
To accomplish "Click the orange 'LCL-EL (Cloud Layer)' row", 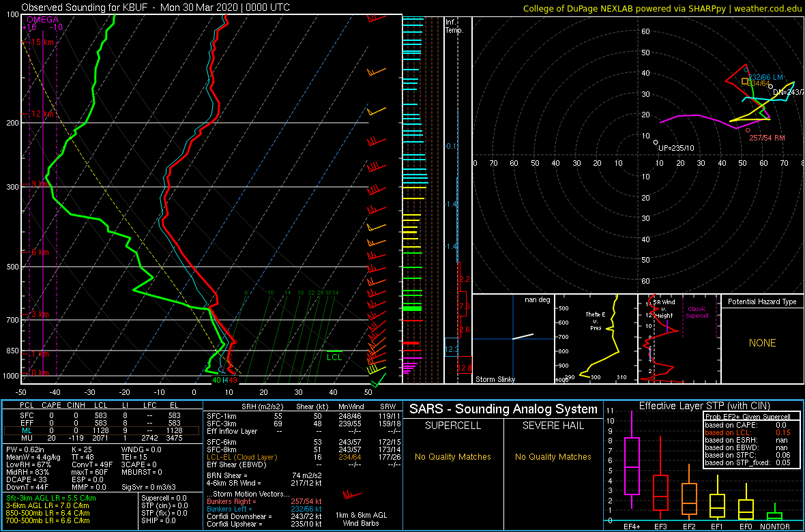I will point(303,457).
